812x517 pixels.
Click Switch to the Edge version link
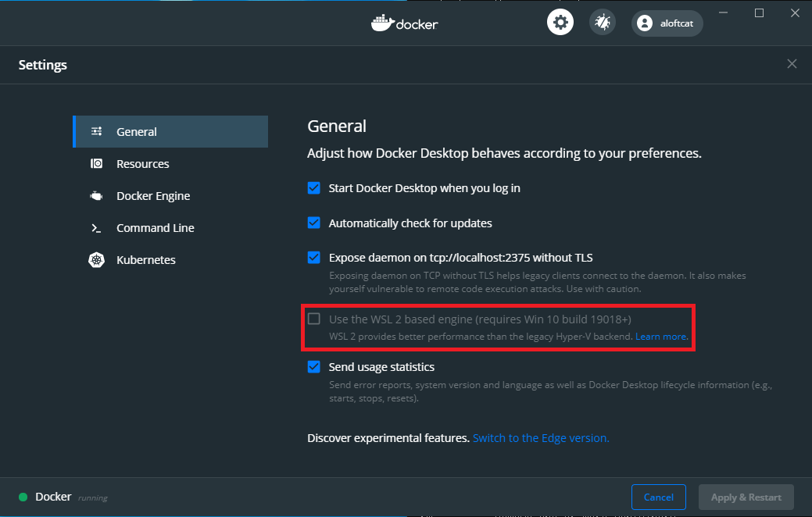pos(541,438)
